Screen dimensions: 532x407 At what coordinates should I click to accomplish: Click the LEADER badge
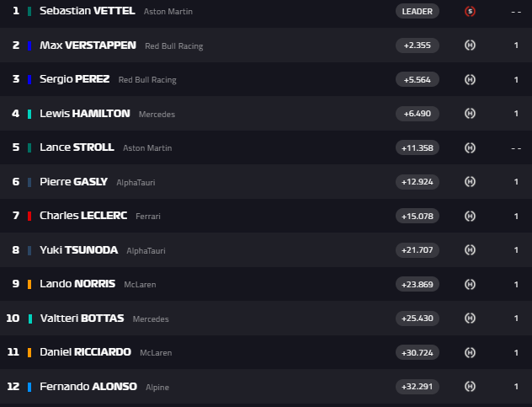point(418,11)
